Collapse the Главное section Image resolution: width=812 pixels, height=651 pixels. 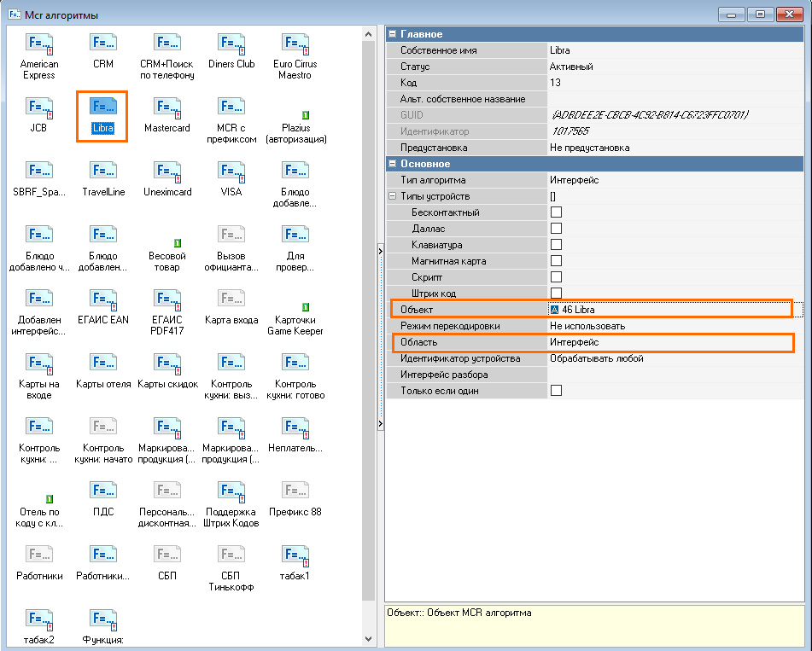393,34
